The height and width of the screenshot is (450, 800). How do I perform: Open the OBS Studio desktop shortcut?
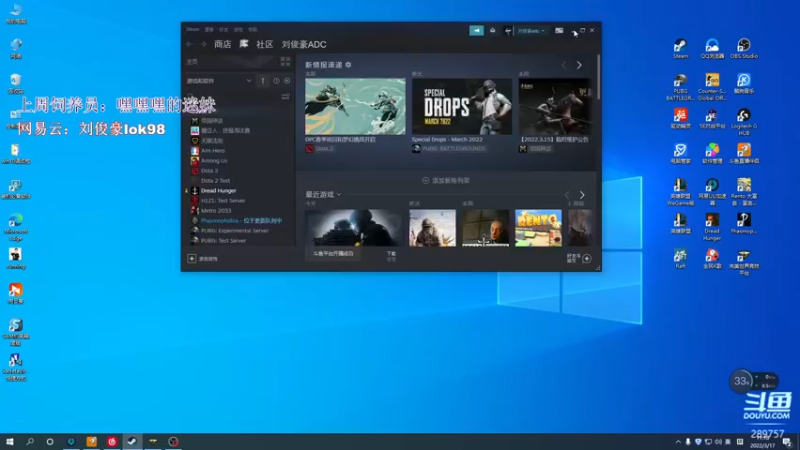(744, 49)
